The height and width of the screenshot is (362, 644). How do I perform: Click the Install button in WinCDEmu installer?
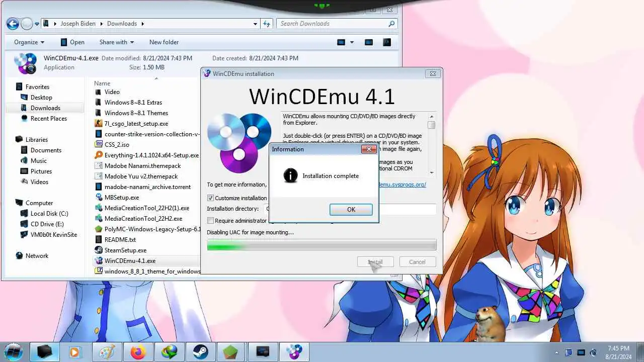pyautogui.click(x=375, y=262)
